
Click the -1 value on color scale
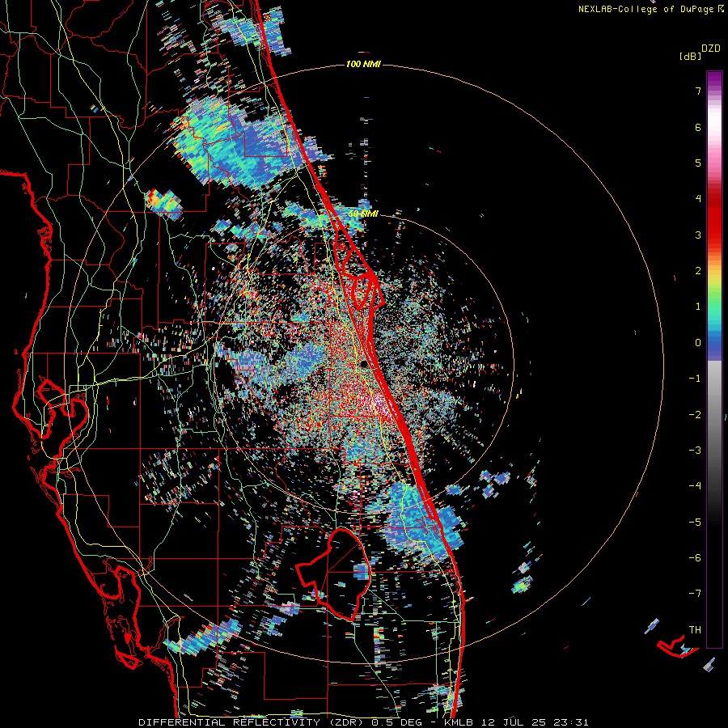click(695, 379)
